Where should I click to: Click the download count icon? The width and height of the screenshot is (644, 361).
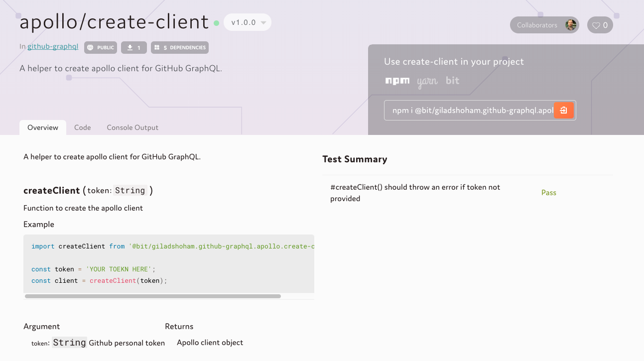click(130, 48)
